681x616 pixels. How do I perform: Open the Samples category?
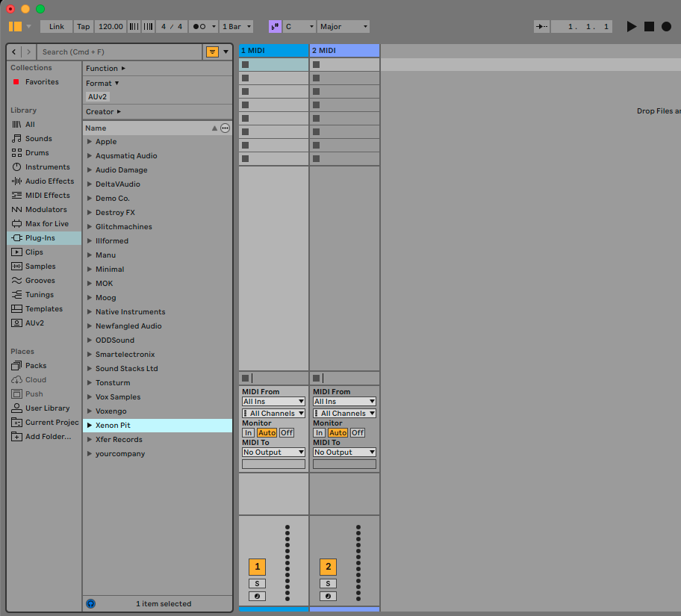(40, 267)
